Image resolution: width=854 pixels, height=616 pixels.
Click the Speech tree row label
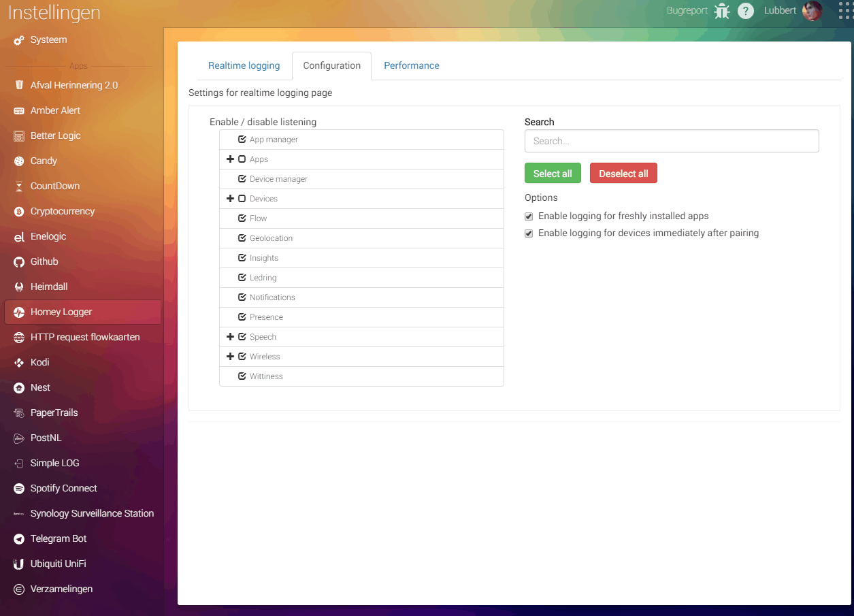click(x=263, y=337)
